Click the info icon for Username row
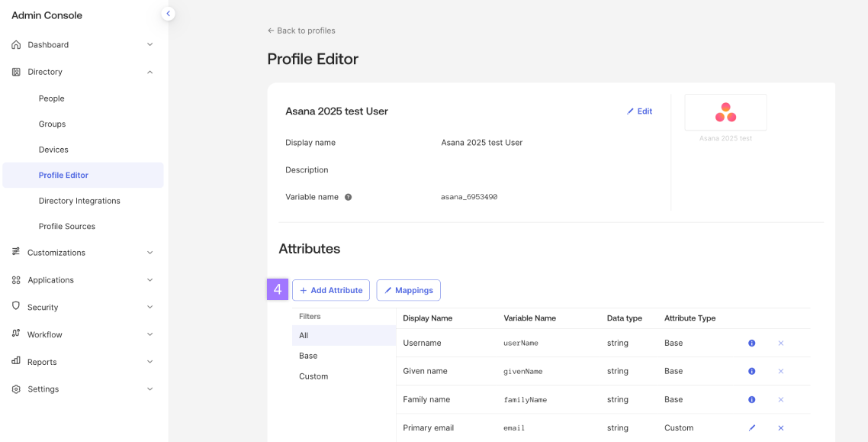The height and width of the screenshot is (442, 868). 751,344
